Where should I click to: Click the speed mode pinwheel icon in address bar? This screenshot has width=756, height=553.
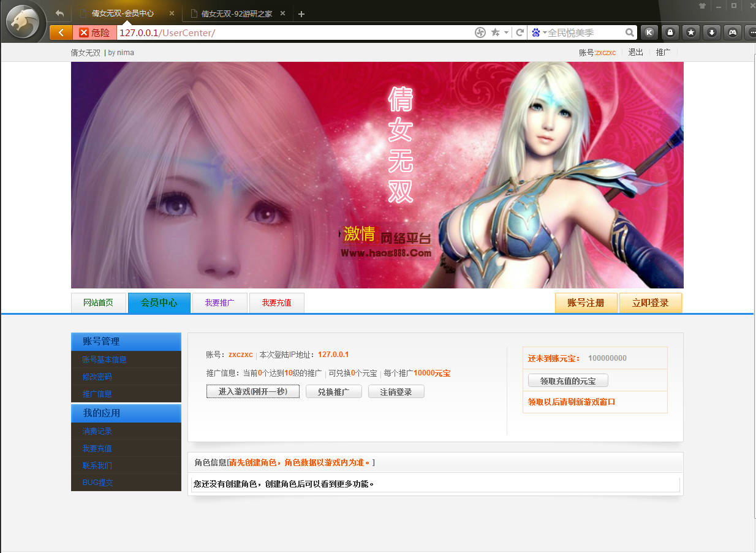480,32
